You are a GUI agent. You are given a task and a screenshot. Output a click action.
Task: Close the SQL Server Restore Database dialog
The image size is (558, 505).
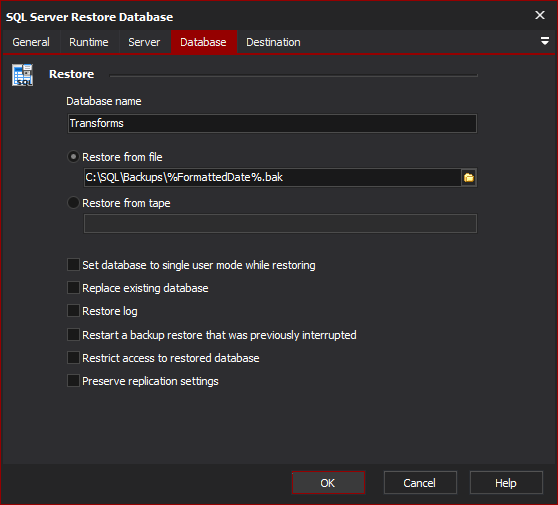tap(540, 15)
